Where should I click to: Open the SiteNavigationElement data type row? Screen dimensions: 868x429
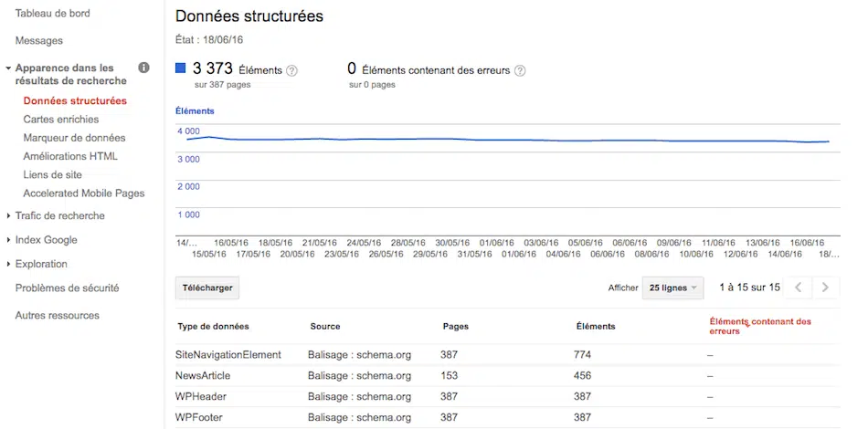pyautogui.click(x=228, y=354)
